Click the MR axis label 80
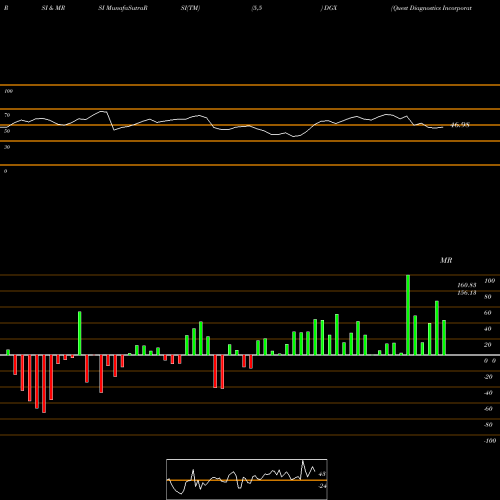This screenshot has height=500, width=500. click(488, 297)
